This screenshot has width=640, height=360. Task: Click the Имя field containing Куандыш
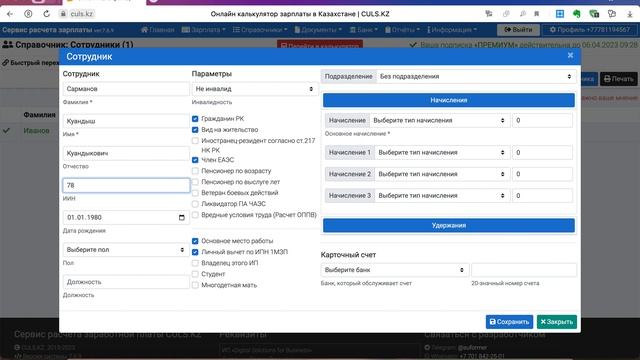pyautogui.click(x=126, y=121)
